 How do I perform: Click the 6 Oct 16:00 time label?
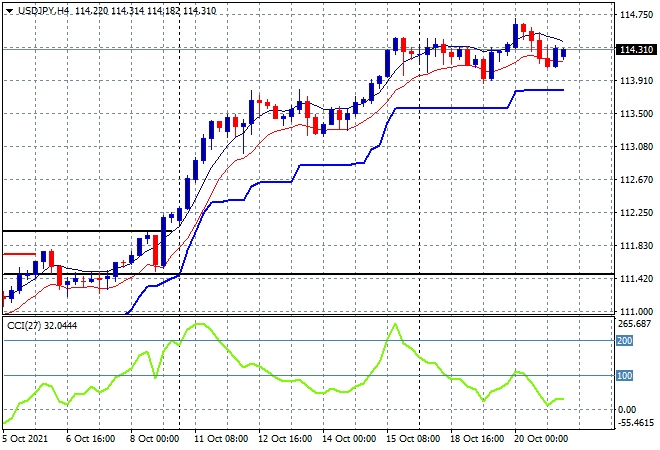pyautogui.click(x=90, y=439)
